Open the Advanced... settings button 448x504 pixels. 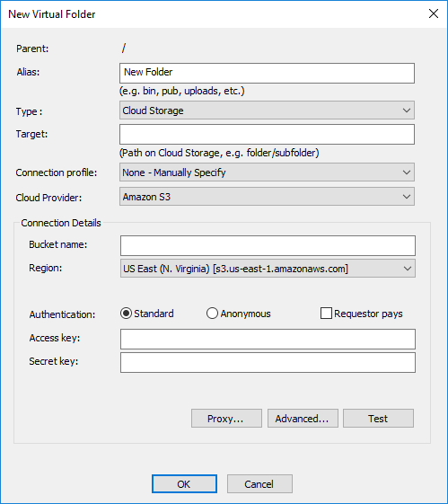[303, 419]
